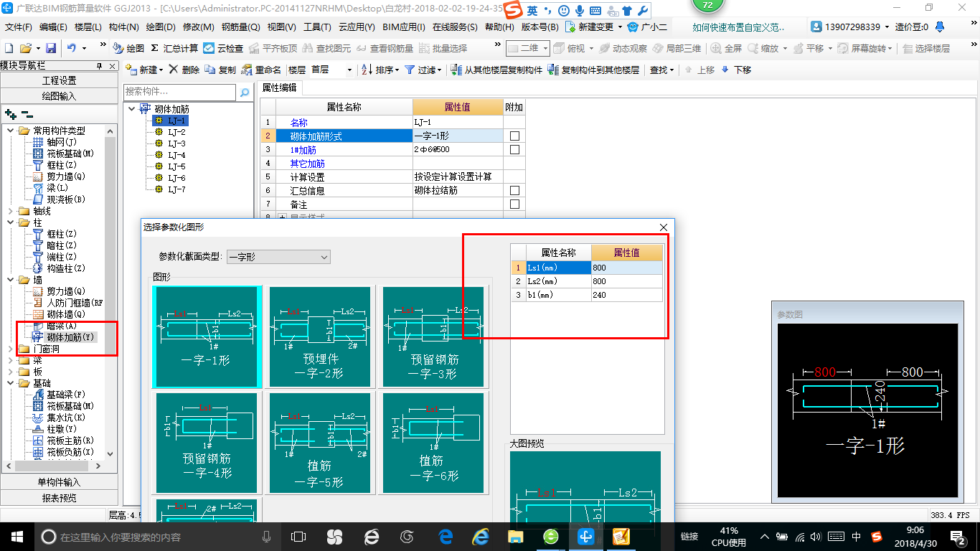Select LJ-3 in the component list
This screenshot has width=980, height=551.
(x=176, y=143)
